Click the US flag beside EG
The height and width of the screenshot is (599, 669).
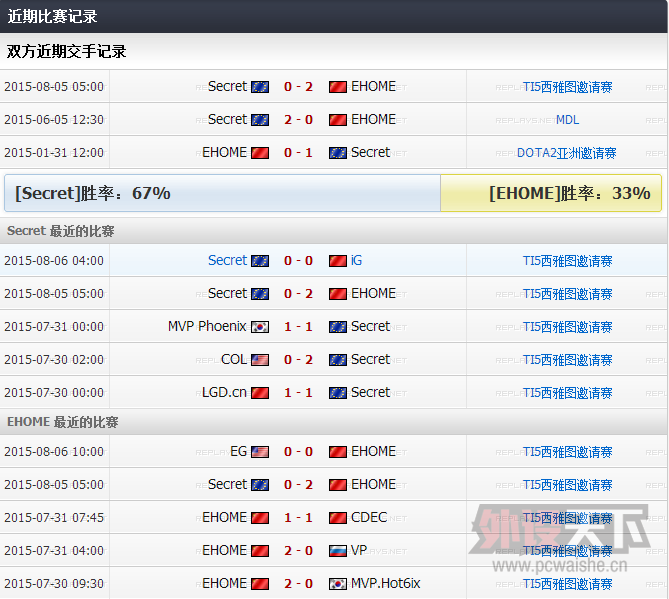(260, 452)
